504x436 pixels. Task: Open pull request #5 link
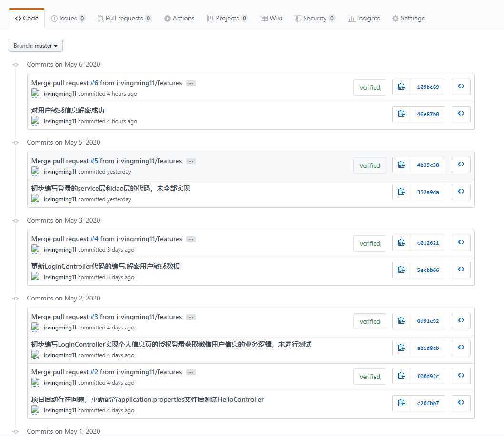click(x=94, y=161)
